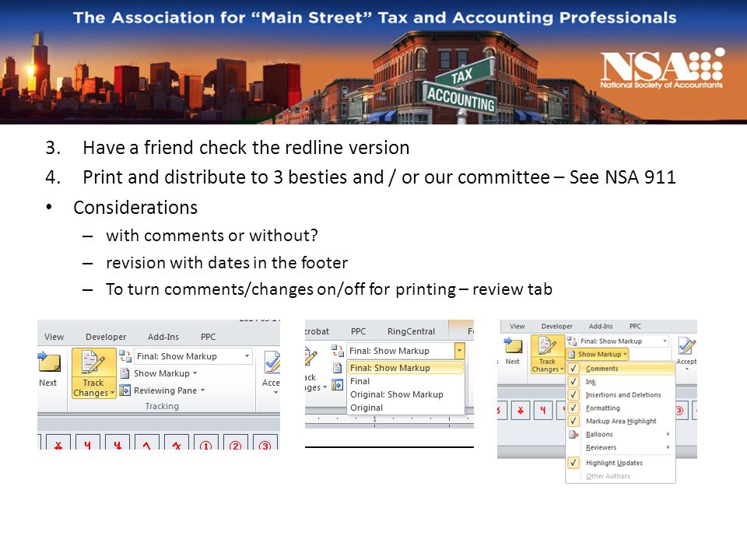Screen dimensions: 747x560
Task: Click Track Changes icon in left ribbon image
Action: (x=93, y=363)
